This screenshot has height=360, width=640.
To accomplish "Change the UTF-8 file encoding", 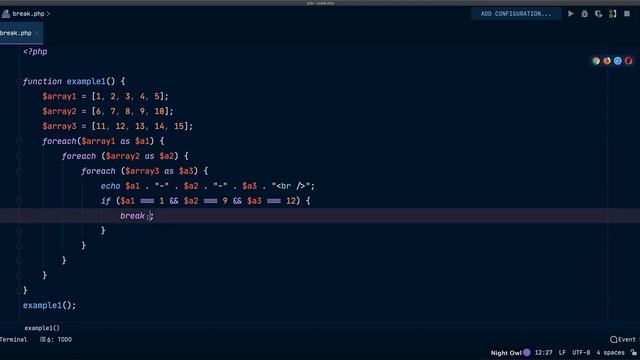I will click(581, 353).
